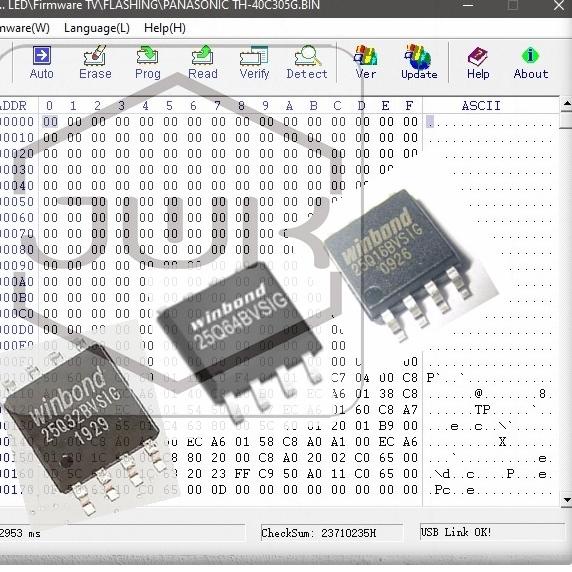Select the FF byte in the hex data

tap(242, 474)
